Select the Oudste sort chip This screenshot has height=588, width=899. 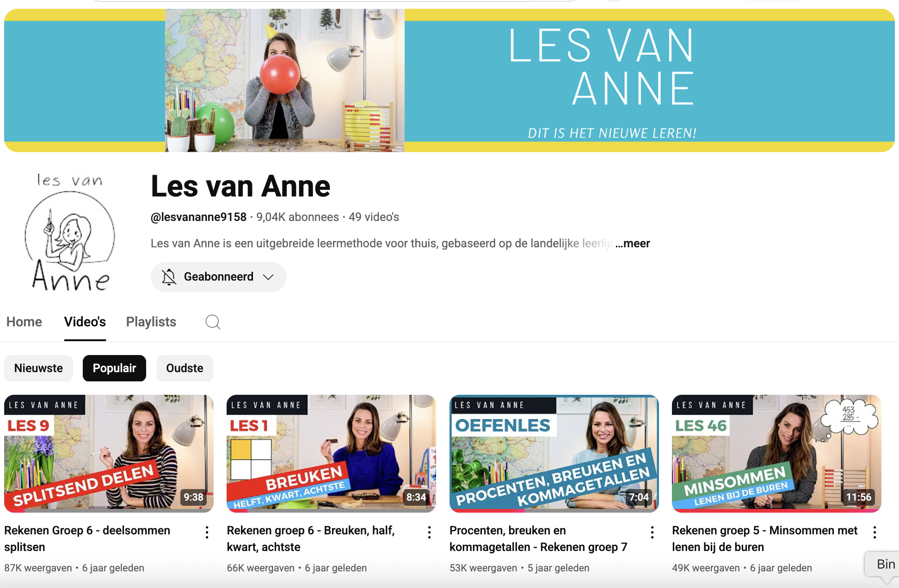tap(185, 368)
